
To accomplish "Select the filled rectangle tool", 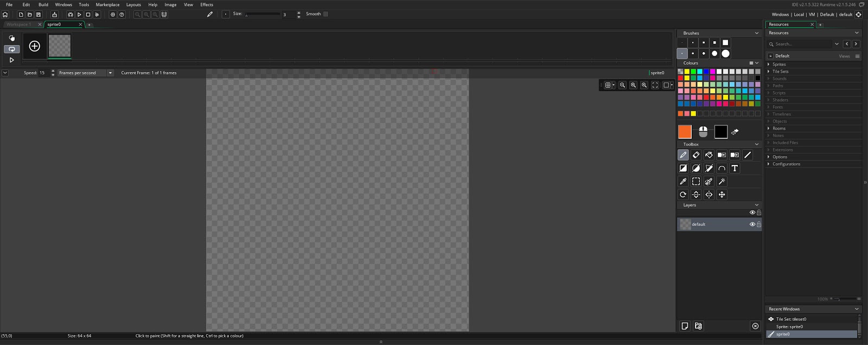I will [683, 168].
